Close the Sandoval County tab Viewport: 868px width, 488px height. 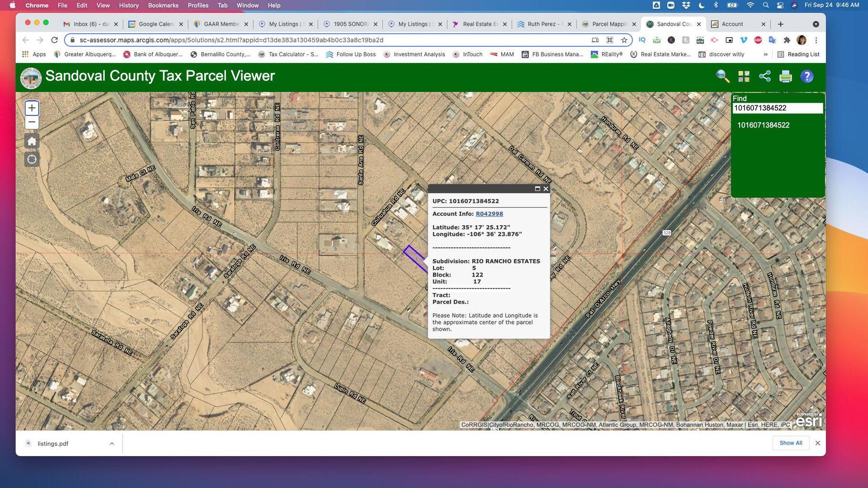pos(699,24)
